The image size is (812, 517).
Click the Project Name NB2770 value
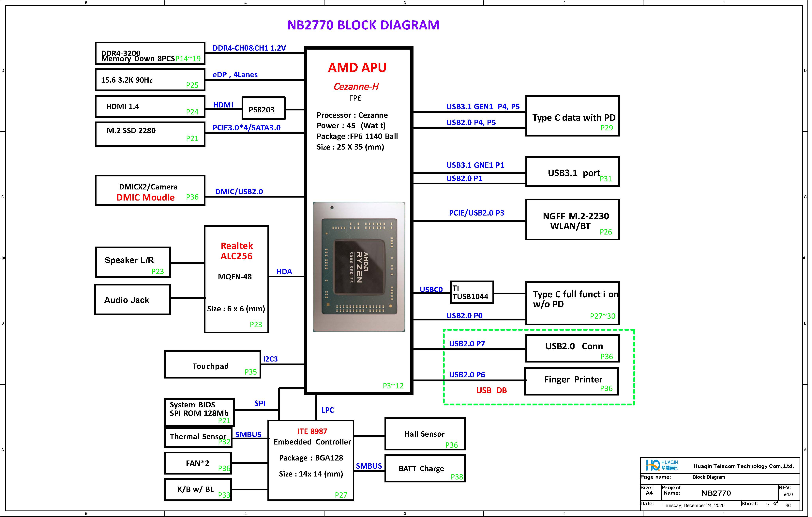pos(716,493)
